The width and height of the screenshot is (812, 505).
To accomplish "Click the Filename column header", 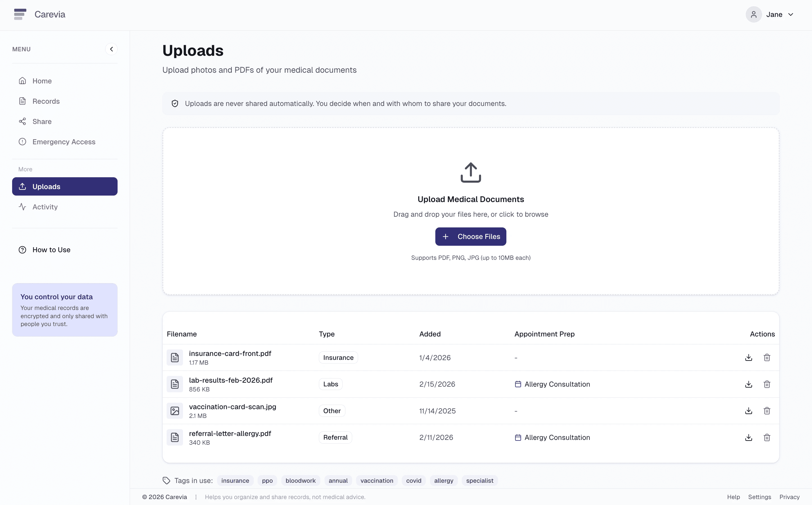I will [x=182, y=334].
